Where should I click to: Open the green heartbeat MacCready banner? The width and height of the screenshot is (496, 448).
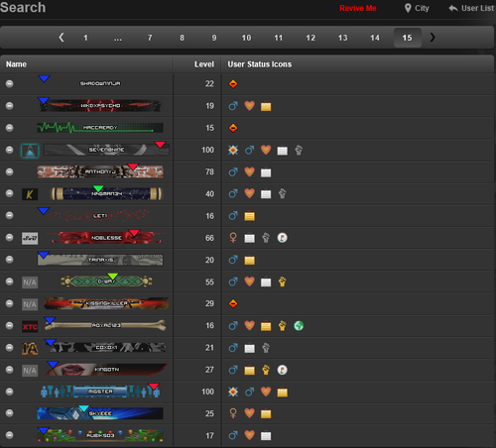point(100,128)
